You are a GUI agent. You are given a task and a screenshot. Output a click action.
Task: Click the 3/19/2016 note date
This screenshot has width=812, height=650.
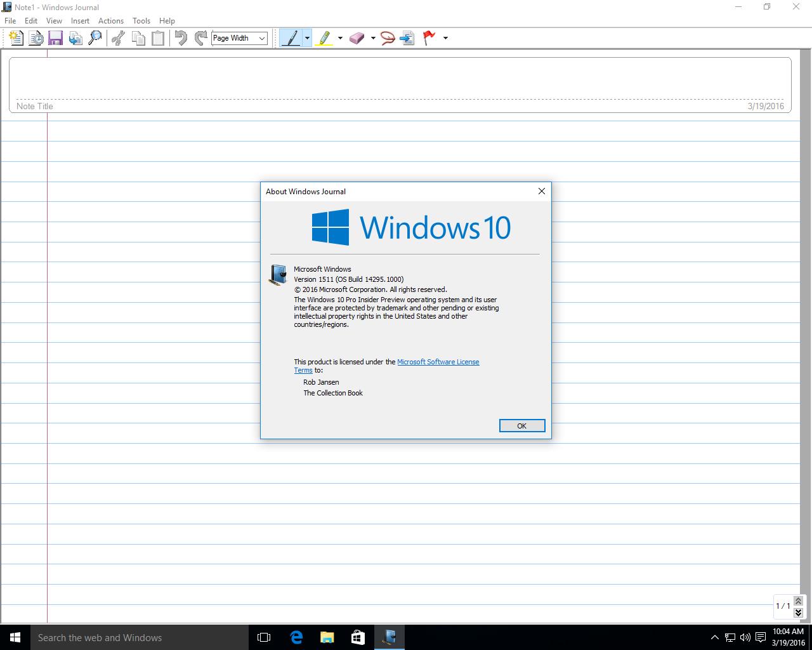[766, 106]
